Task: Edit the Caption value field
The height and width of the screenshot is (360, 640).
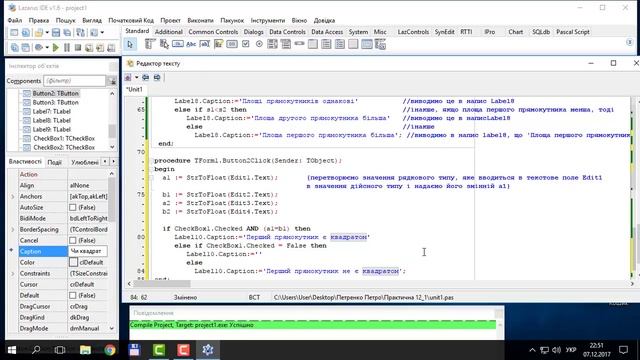Action: [88, 251]
